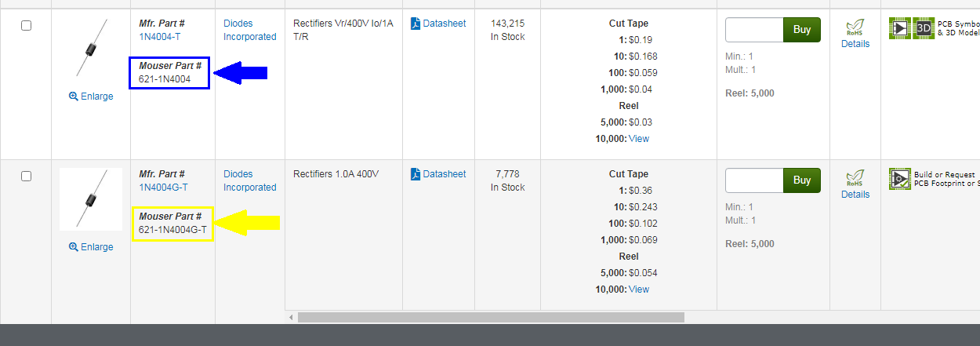This screenshot has width=980, height=346.
Task: Open PCB Symbol & 3D Model icon
Action: pyautogui.click(x=911, y=29)
